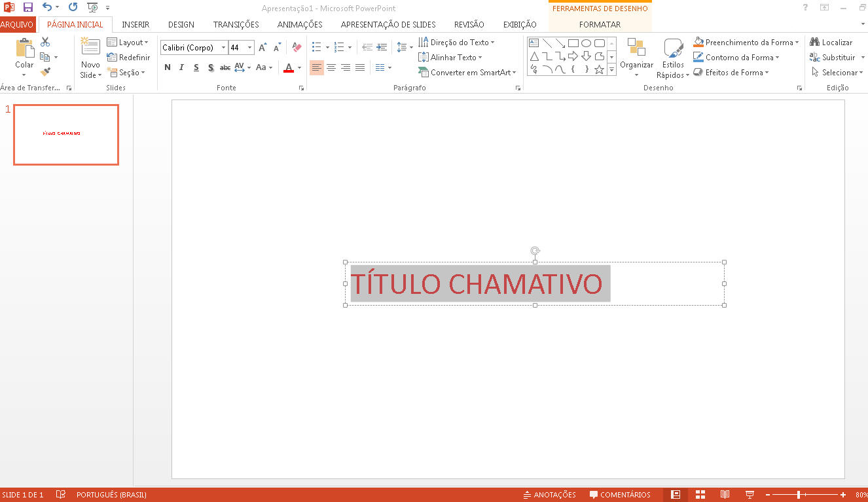Click the TÍTULO CHAMATIVO text on slide
Screen dimensions: 868x502
477,284
